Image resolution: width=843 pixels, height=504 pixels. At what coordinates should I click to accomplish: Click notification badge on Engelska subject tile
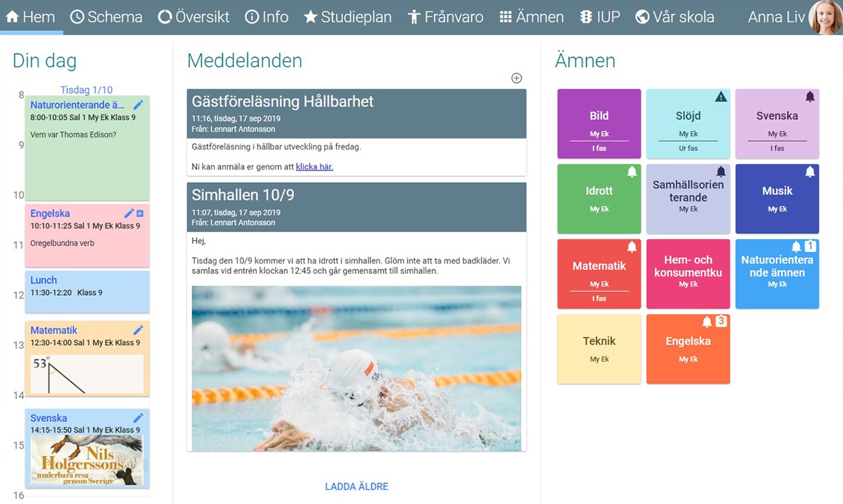[721, 321]
